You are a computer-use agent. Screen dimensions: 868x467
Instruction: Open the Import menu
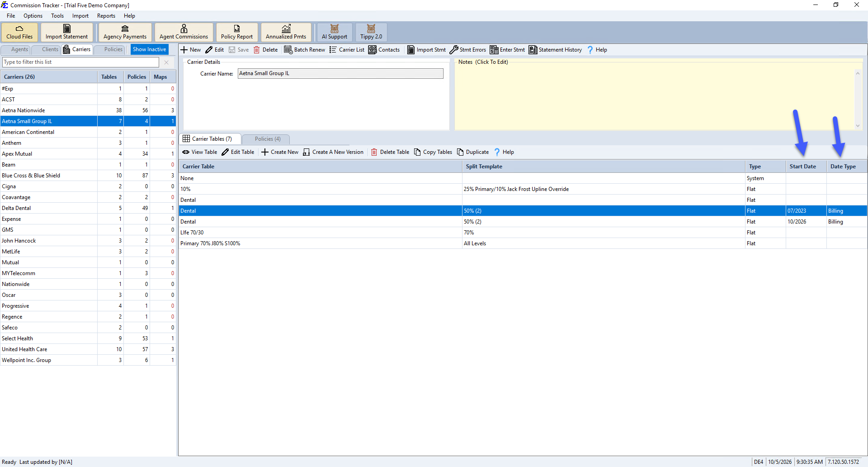[80, 16]
